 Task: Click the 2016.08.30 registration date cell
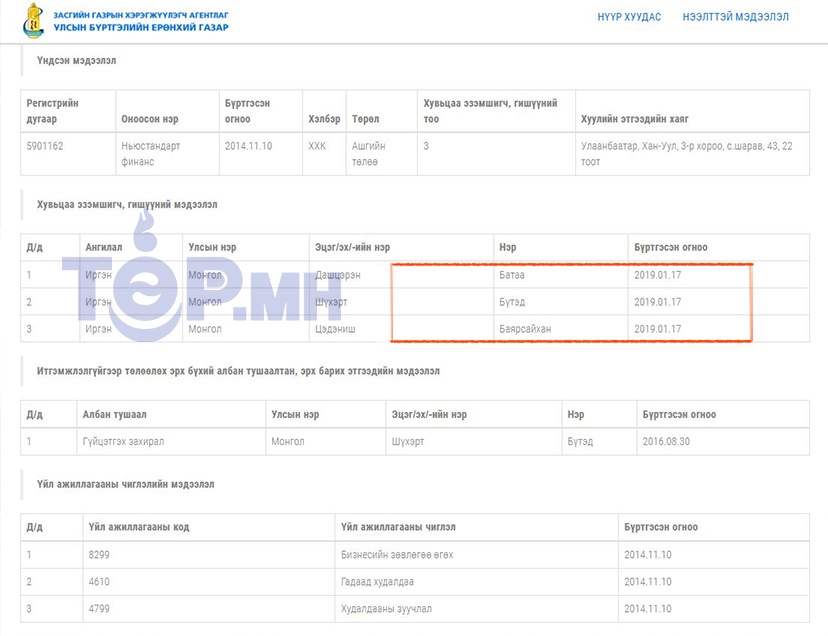[666, 442]
